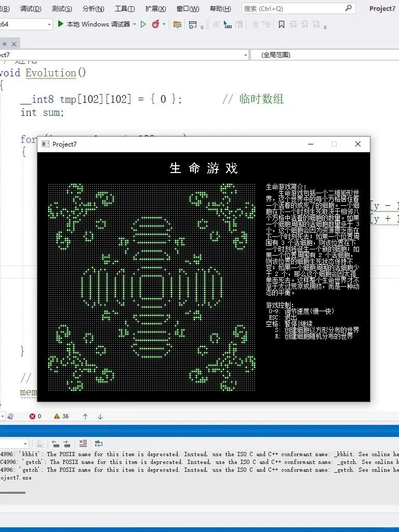
Task: Close the Project7 game window
Action: 357,144
